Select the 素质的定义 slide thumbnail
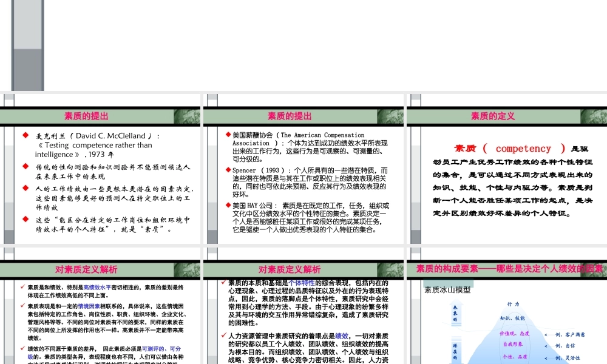This screenshot has width=607, height=364. pos(507,169)
